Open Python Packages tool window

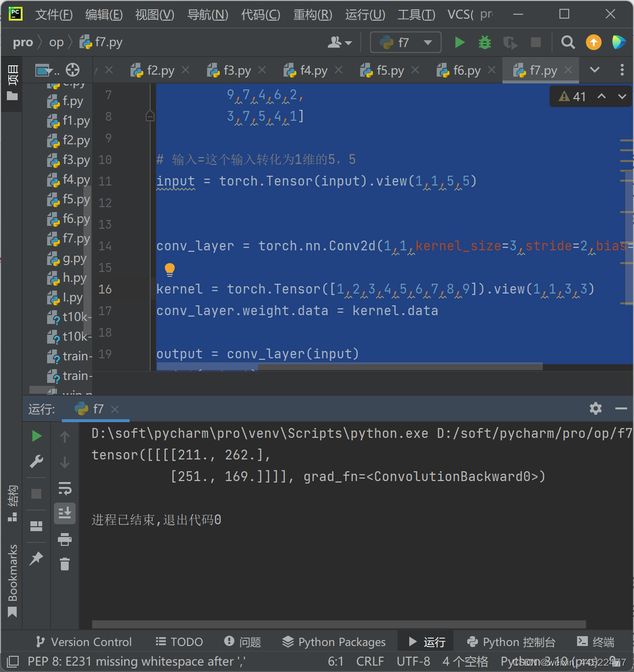click(x=334, y=642)
